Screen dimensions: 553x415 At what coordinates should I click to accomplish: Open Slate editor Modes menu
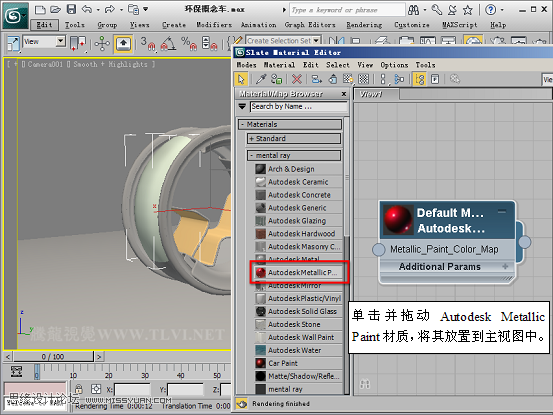(x=246, y=65)
